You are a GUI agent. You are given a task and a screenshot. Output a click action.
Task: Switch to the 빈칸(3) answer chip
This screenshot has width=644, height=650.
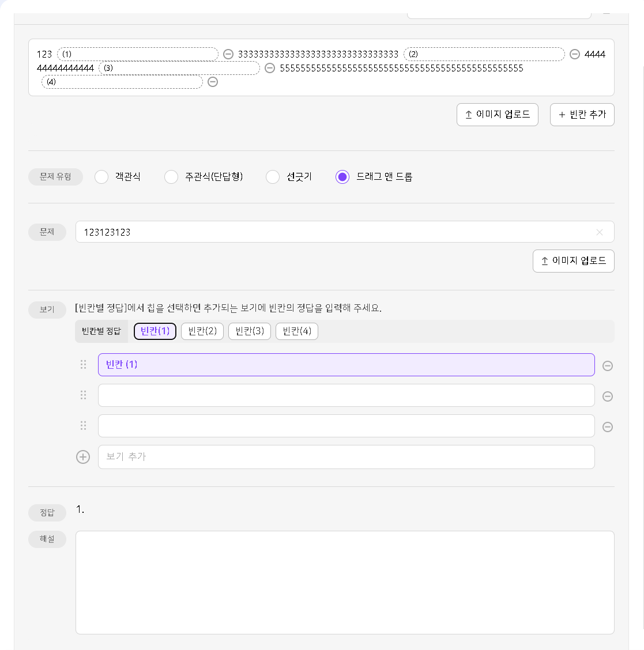click(250, 331)
